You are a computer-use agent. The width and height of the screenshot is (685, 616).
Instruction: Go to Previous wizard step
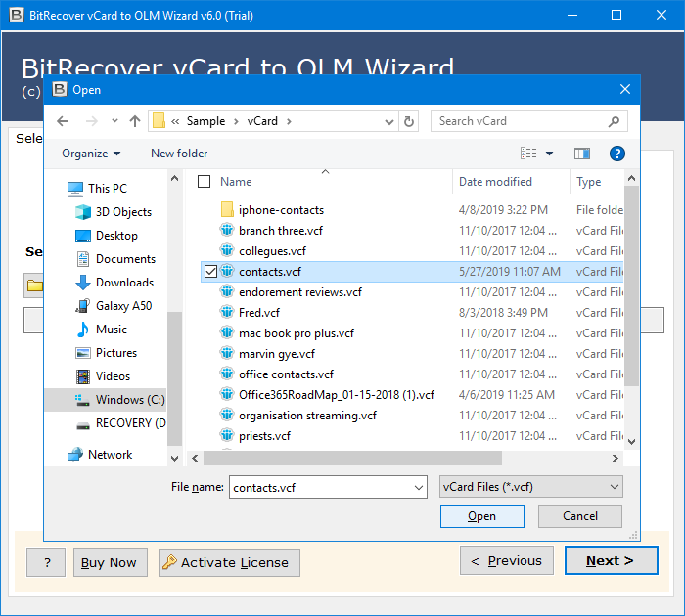507,560
